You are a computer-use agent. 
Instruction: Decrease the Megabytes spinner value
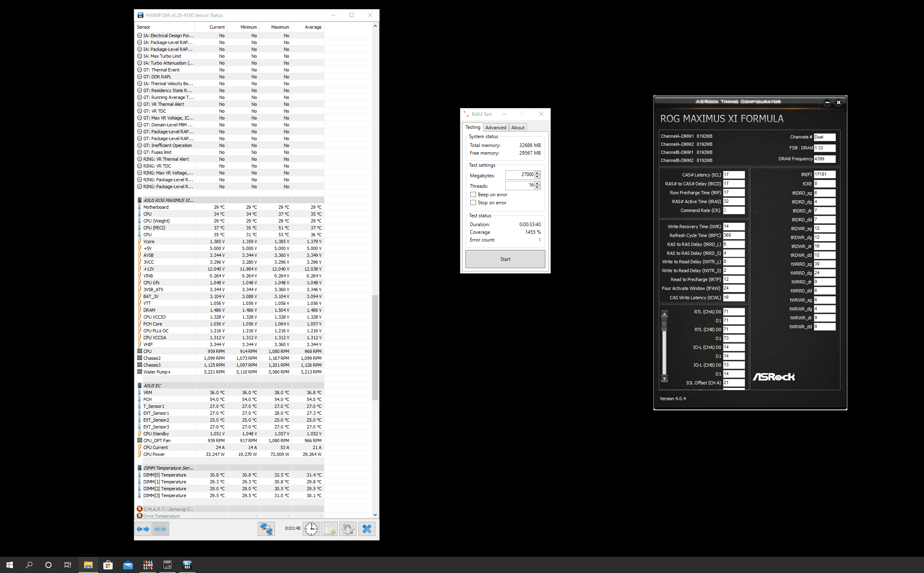tap(537, 177)
